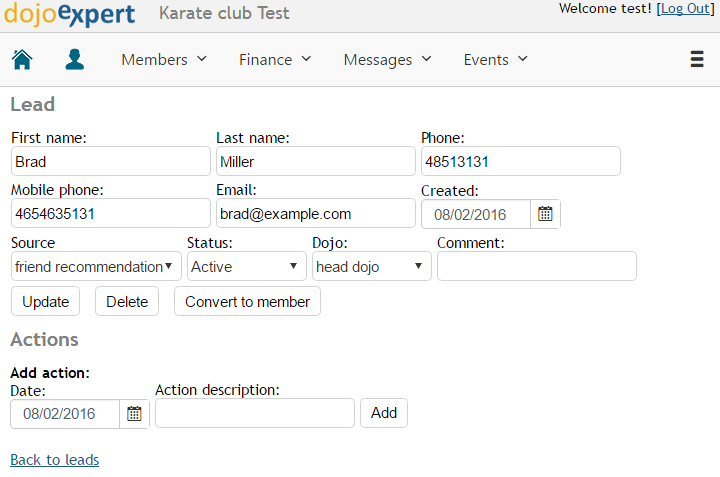The height and width of the screenshot is (477, 720).
Task: Open the Add action date calendar picker
Action: coord(134,414)
